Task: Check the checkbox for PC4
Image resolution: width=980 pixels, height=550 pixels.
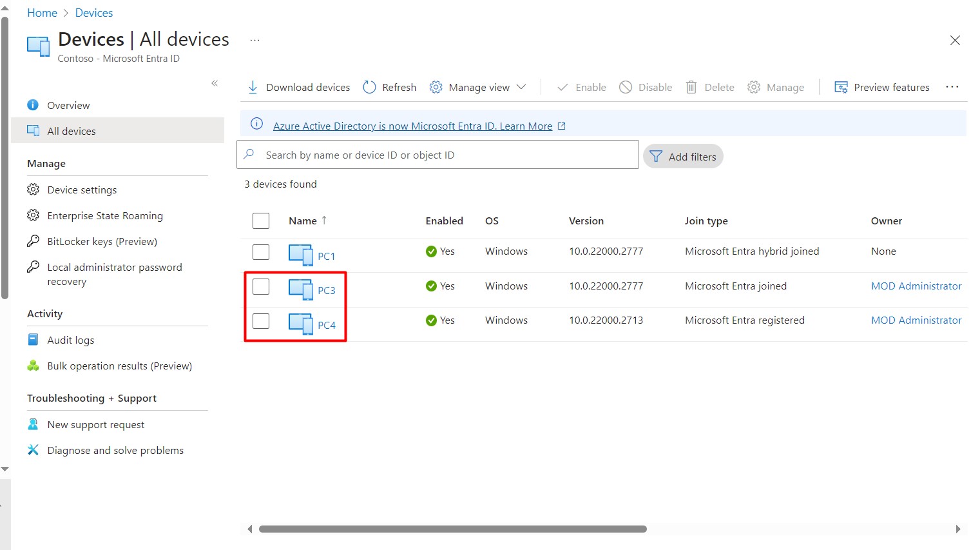Action: point(261,320)
